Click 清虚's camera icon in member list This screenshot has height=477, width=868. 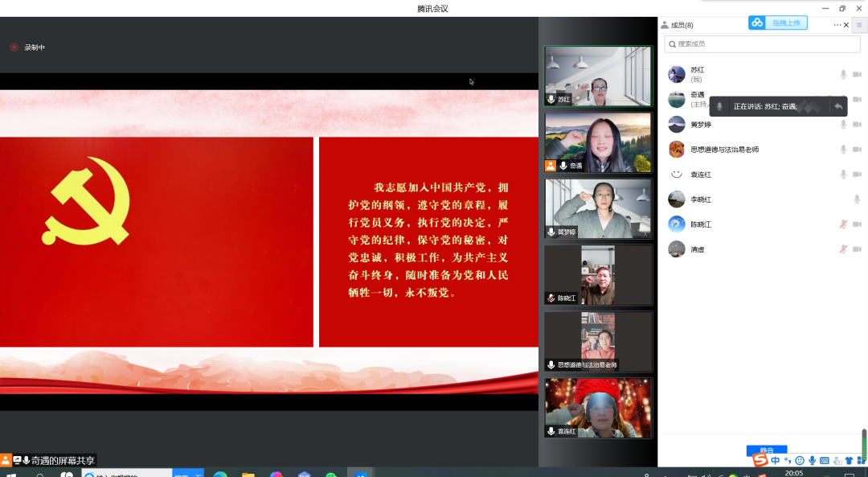857,249
